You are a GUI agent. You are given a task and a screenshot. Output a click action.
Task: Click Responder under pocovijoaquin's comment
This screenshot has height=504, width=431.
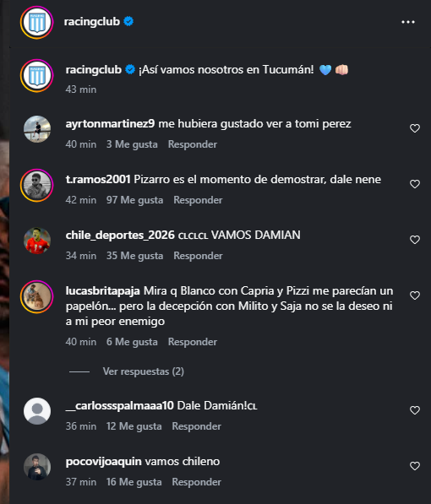pos(196,482)
